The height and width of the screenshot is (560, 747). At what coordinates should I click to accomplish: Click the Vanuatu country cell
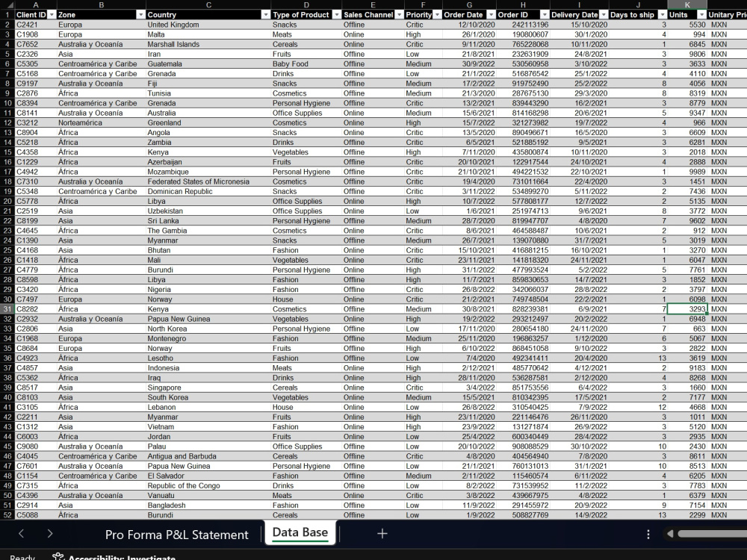point(208,495)
